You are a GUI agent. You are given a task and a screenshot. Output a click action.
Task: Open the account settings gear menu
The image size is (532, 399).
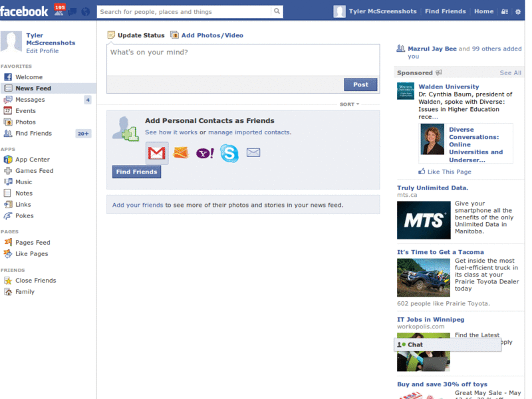pyautogui.click(x=518, y=11)
